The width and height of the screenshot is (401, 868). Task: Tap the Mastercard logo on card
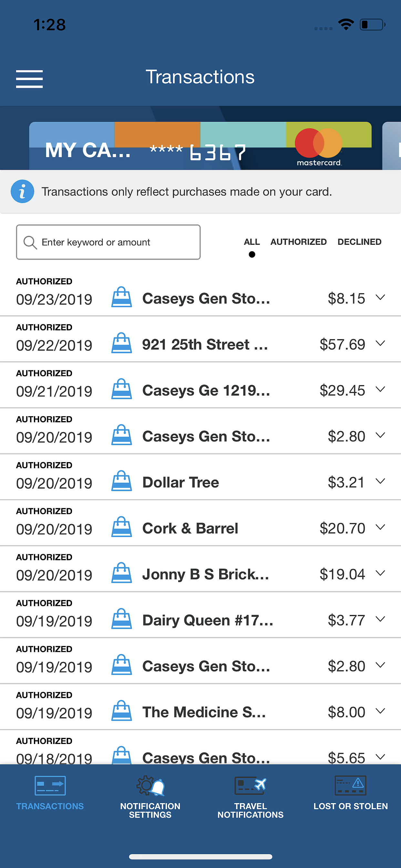click(x=318, y=147)
